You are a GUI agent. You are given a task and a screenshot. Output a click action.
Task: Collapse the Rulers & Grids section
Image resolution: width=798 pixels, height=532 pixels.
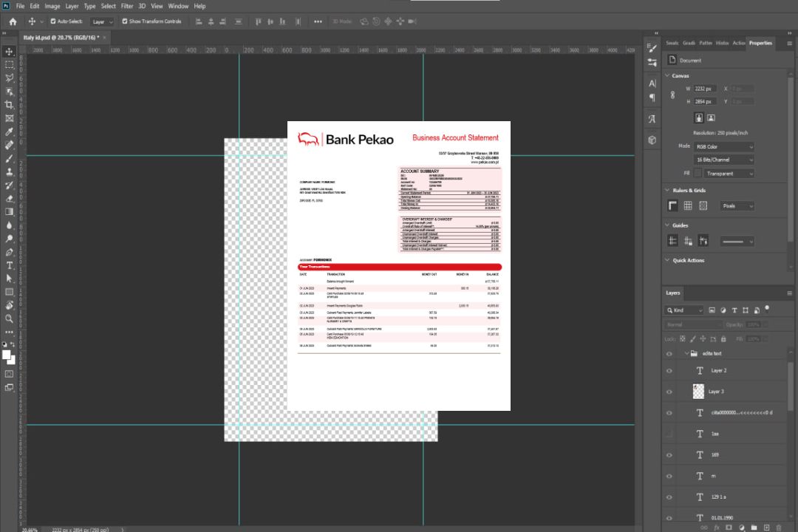[x=667, y=190]
